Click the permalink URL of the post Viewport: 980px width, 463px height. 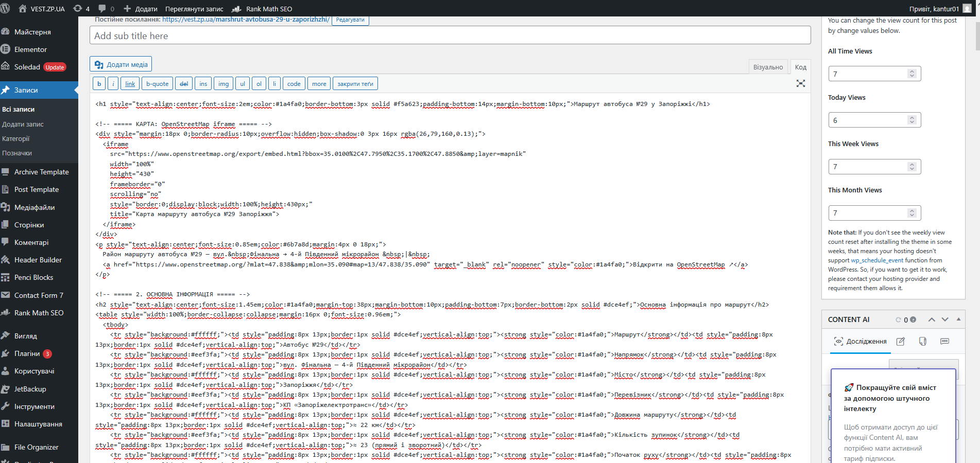(246, 20)
